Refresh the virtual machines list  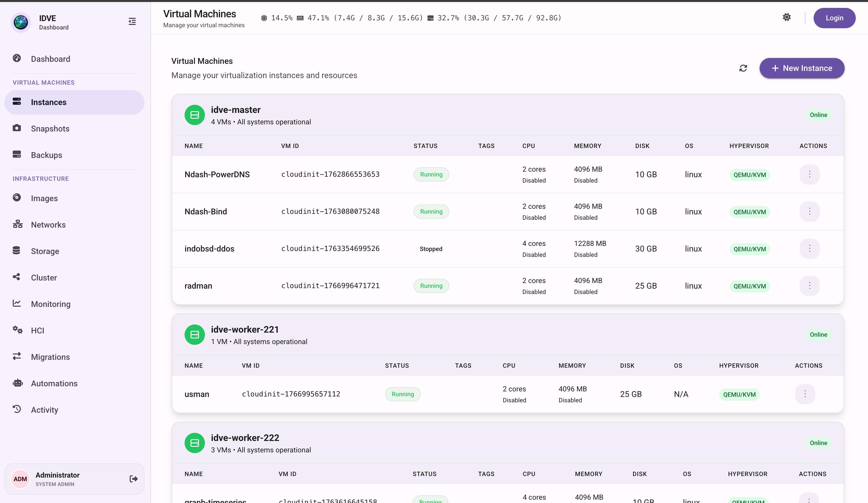(x=743, y=68)
